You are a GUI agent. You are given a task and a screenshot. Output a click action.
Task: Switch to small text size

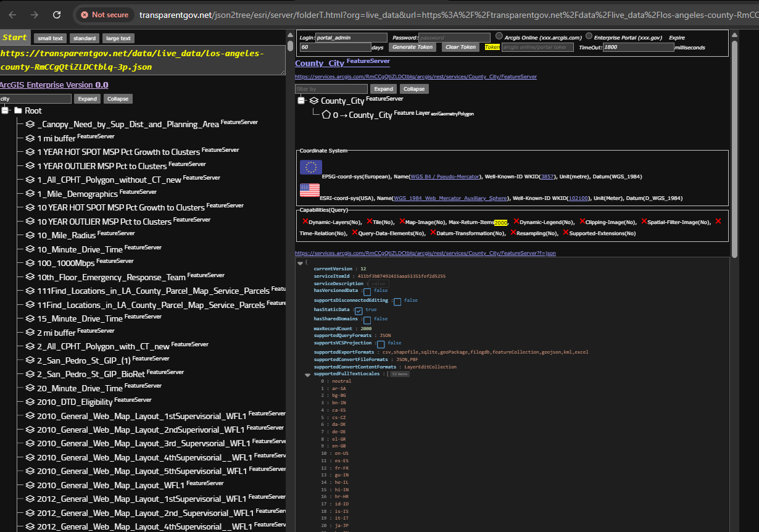(50, 38)
